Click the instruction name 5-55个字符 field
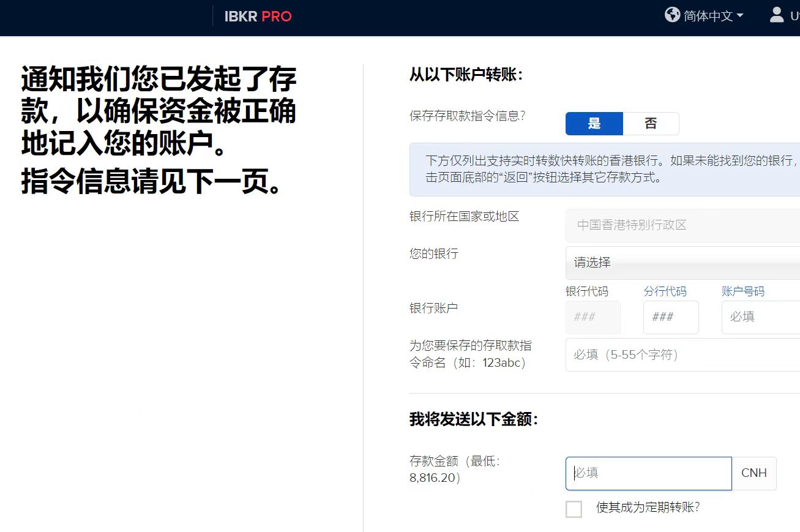 tap(682, 354)
